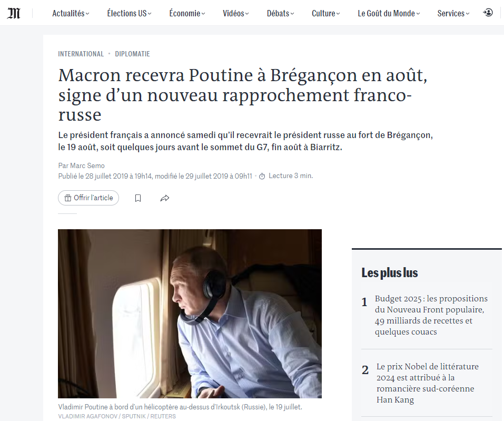
Task: Click the gift icon in Offrir l'article
Action: point(68,198)
